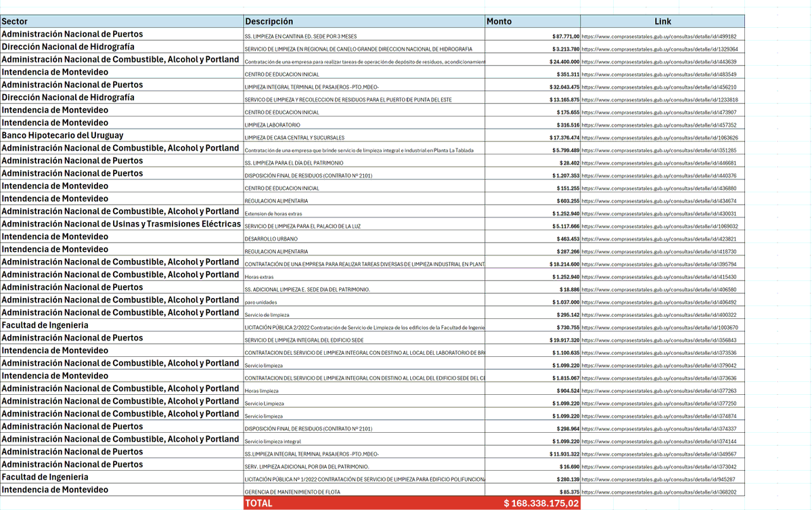Open link ending in id/1063626
812x510 pixels.
click(660, 137)
